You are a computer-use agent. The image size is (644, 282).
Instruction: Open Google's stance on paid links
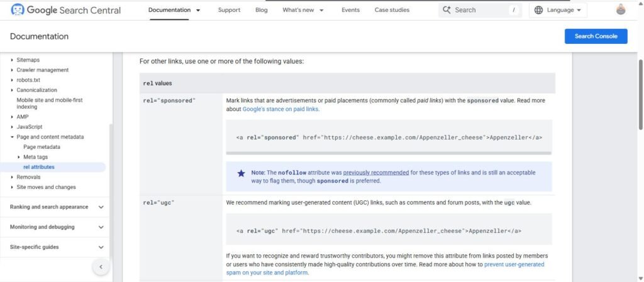click(x=280, y=109)
